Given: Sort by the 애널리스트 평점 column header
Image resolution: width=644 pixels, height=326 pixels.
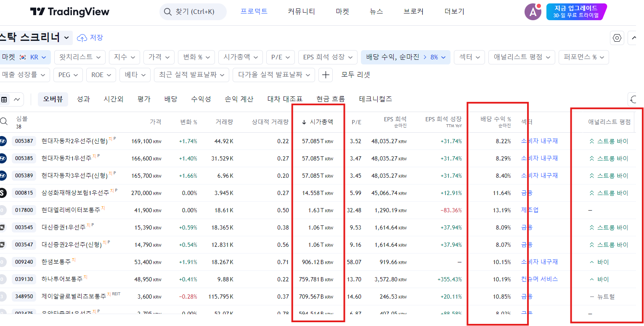Looking at the screenshot, I should pyautogui.click(x=610, y=122).
